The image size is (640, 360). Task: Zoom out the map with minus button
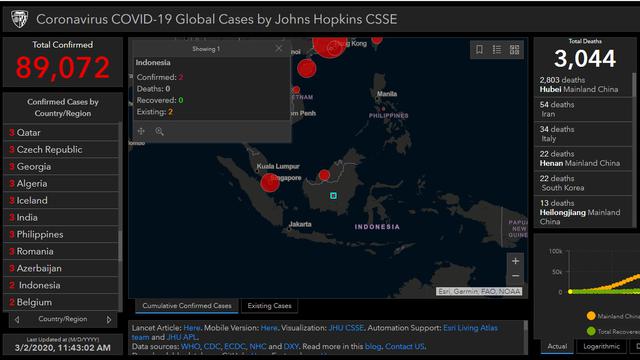516,276
